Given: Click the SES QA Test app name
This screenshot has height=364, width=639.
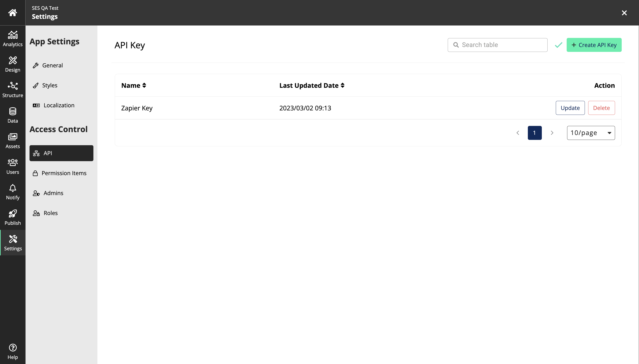Looking at the screenshot, I should point(45,8).
